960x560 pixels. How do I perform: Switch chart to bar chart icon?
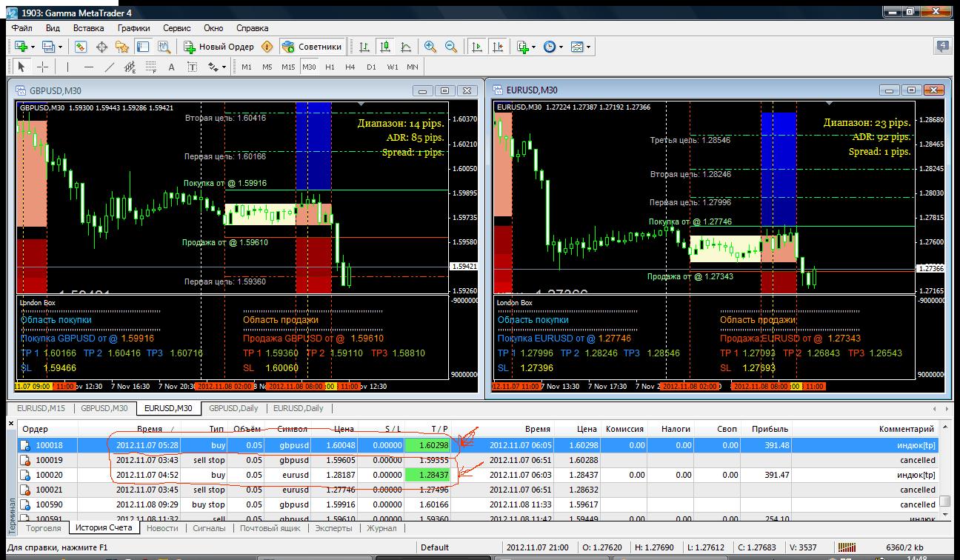click(x=364, y=47)
